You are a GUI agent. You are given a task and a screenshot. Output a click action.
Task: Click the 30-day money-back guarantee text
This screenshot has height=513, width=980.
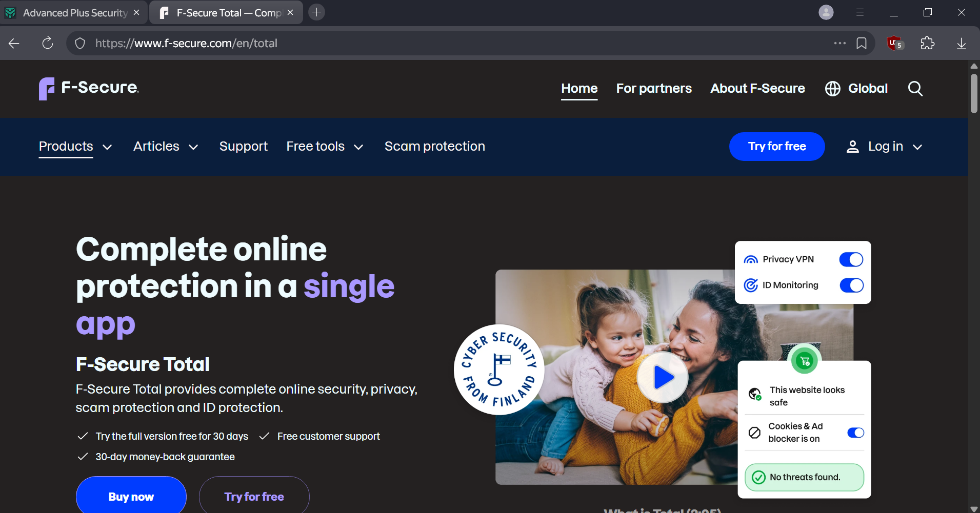pyautogui.click(x=165, y=457)
